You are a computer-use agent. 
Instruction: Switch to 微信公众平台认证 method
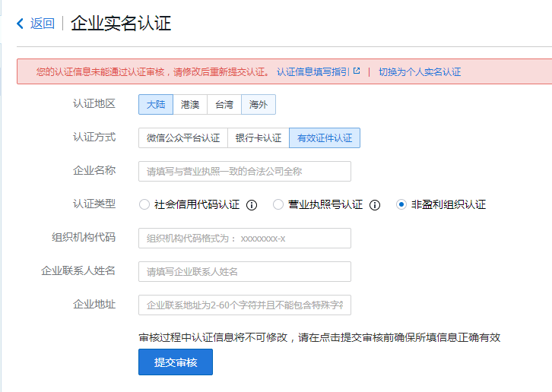183,138
